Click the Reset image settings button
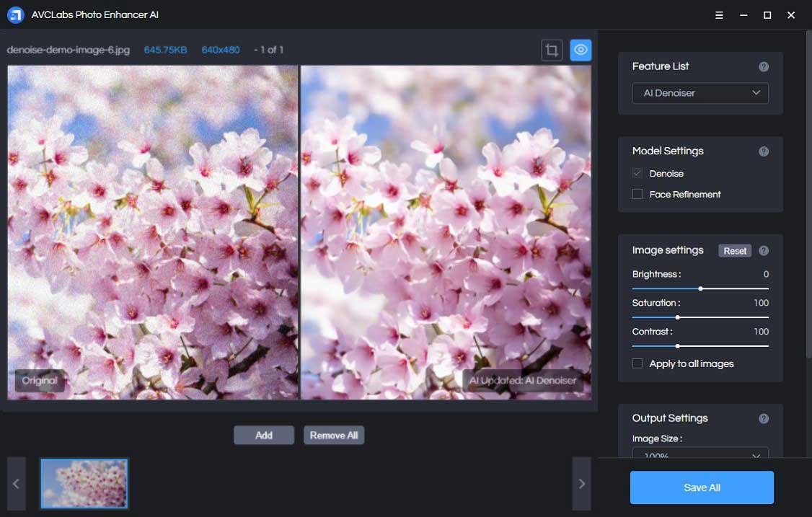Screen dimensions: 812x517 (x=734, y=251)
